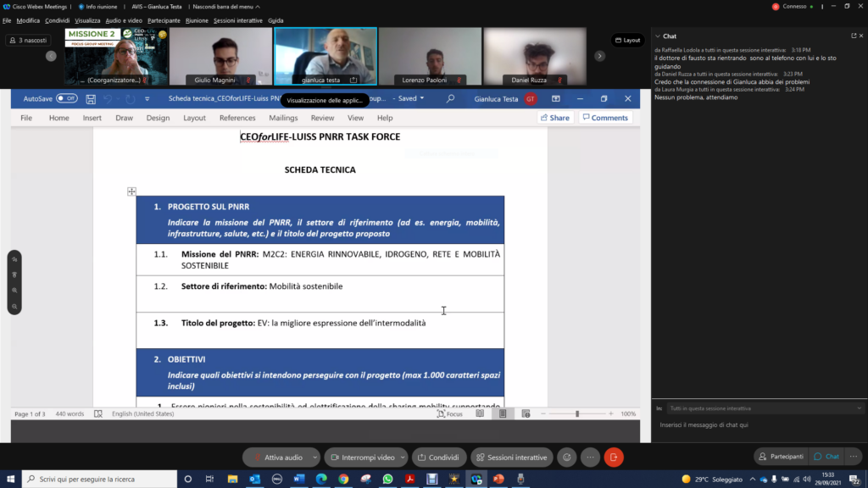Click the table move handle icon
Image resolution: width=868 pixels, height=488 pixels.
(131, 191)
